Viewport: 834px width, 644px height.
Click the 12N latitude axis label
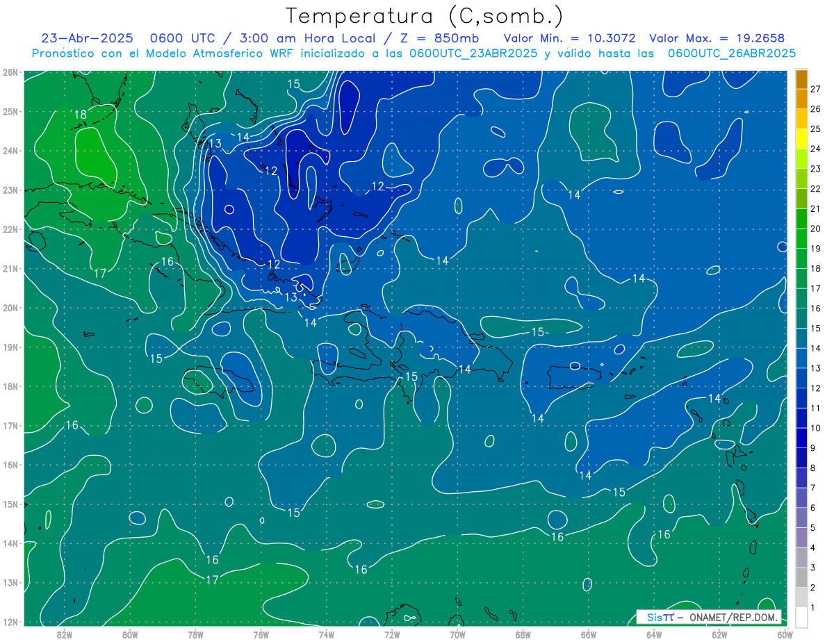[x=10, y=622]
